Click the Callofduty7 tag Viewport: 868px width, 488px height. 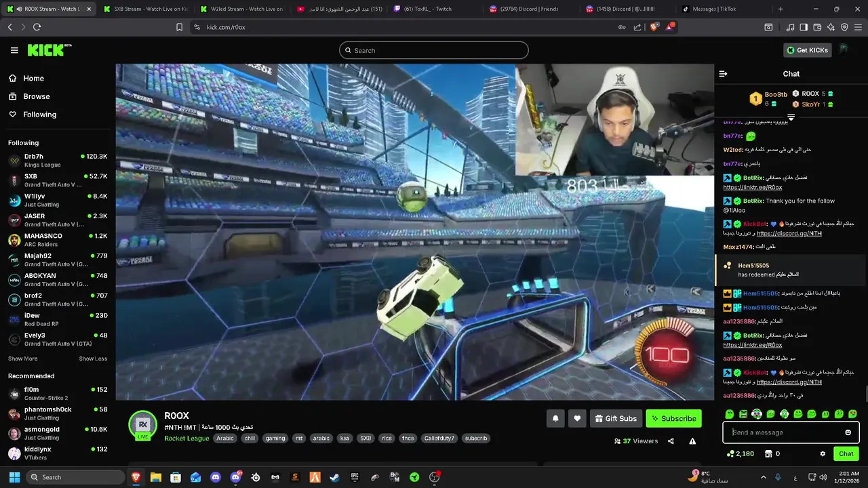(x=439, y=439)
